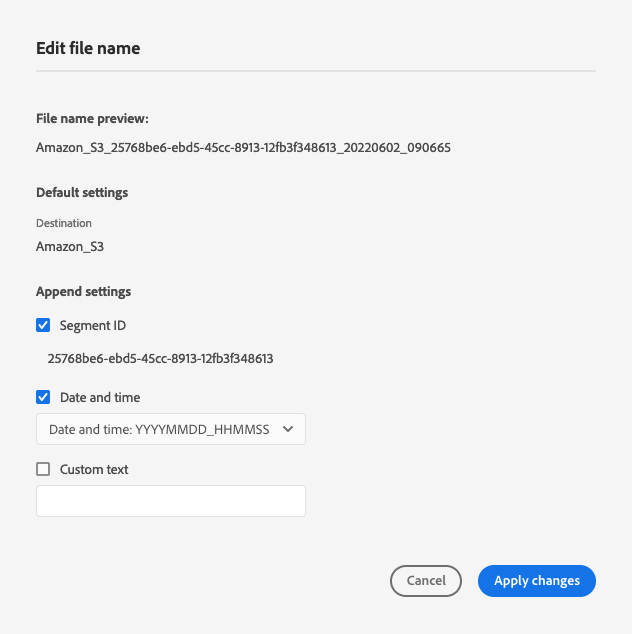The width and height of the screenshot is (632, 634).
Task: Disable the Date and time checkbox
Action: 43,397
